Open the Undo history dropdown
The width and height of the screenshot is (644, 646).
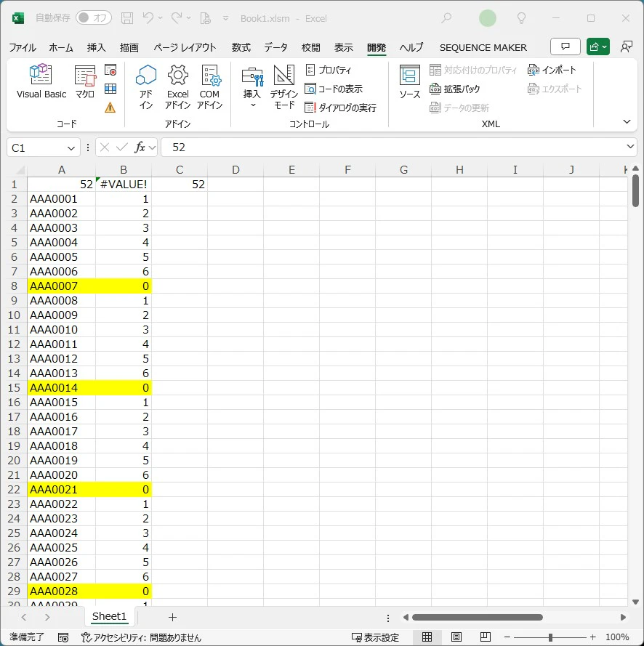[161, 18]
